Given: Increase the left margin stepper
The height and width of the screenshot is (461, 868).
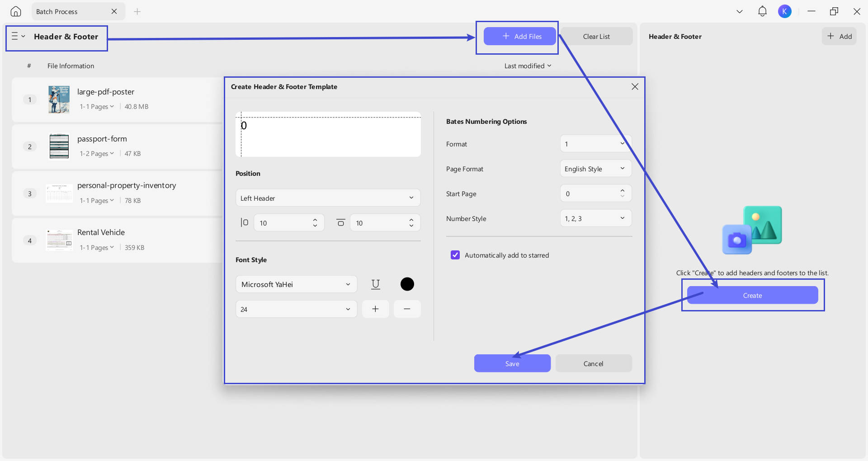Looking at the screenshot, I should pyautogui.click(x=315, y=220).
